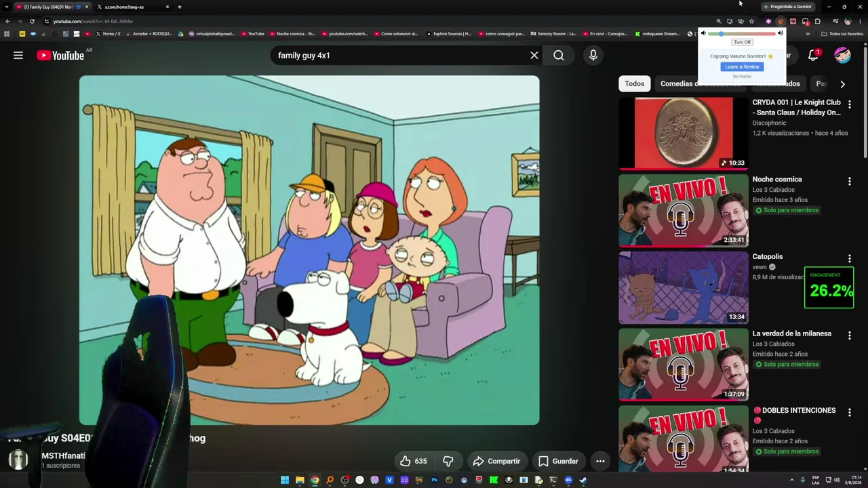Open options menu for Noche cosmica video
The height and width of the screenshot is (488, 868).
849,182
